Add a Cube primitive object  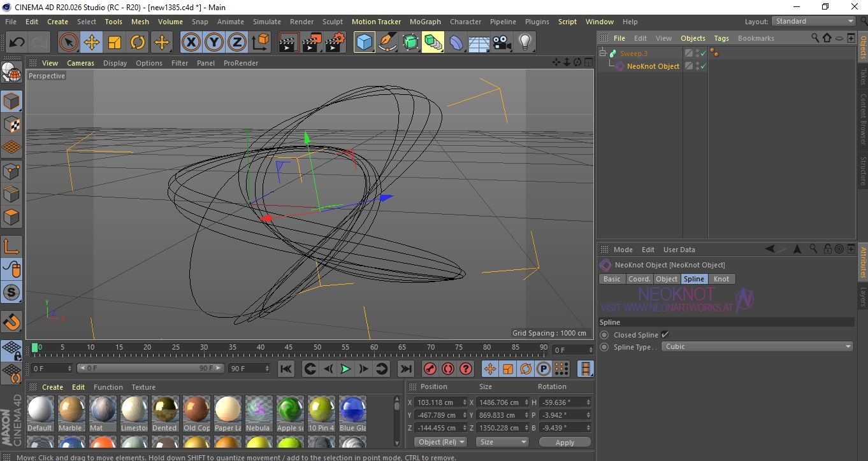[364, 43]
